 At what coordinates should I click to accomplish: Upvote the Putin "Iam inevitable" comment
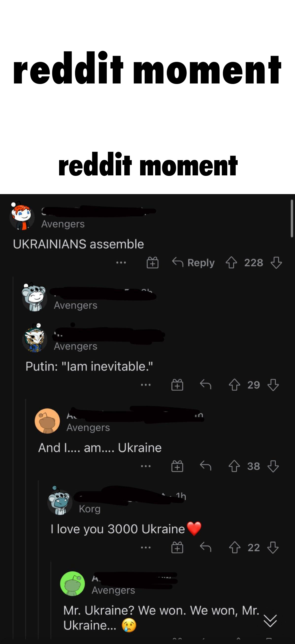tap(234, 385)
